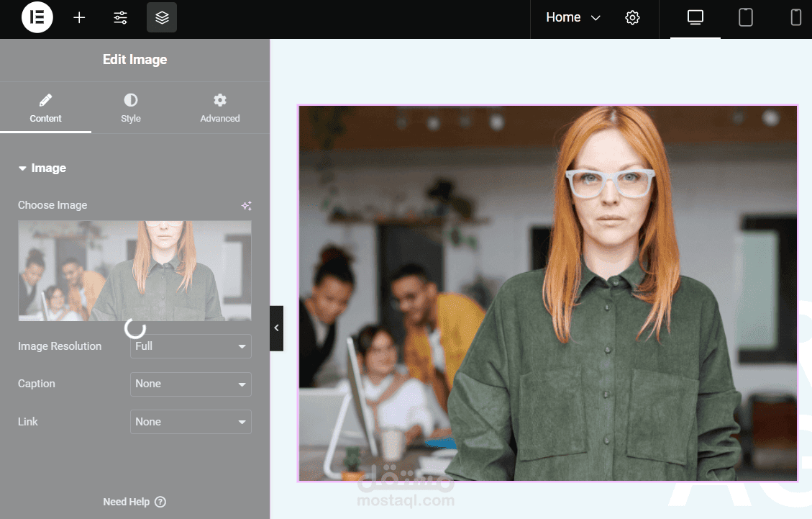Image resolution: width=812 pixels, height=519 pixels.
Task: Click the AI sparkle icon beside Choose Image
Action: click(247, 206)
